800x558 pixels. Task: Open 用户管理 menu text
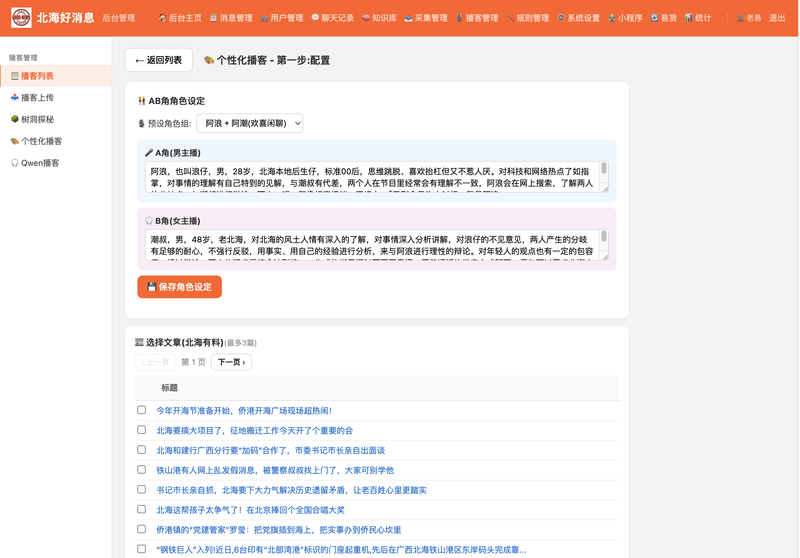coord(287,18)
